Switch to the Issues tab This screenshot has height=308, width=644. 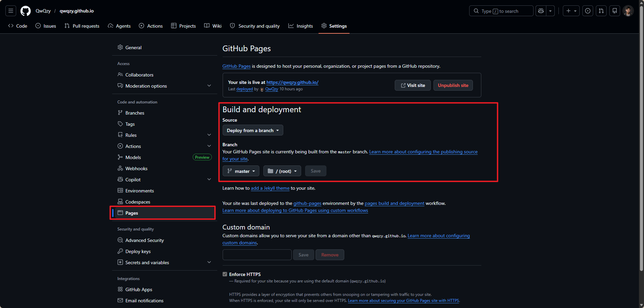click(x=46, y=26)
